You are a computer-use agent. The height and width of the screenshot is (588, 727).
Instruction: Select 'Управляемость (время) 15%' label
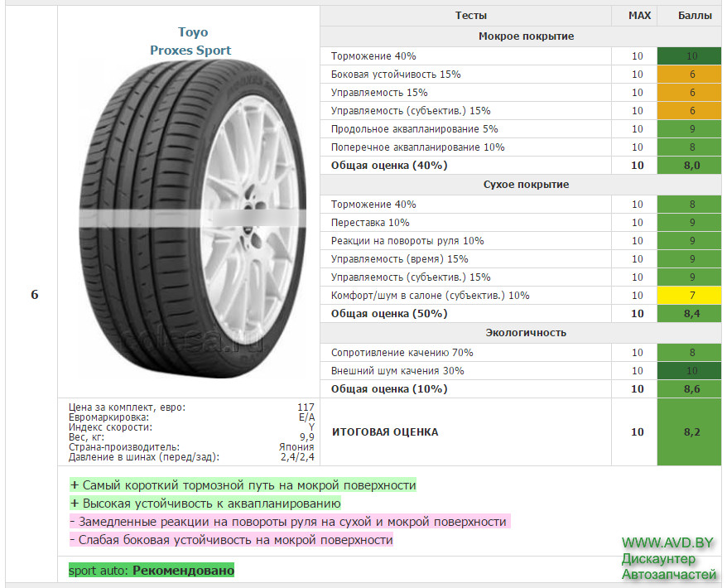pos(399,259)
